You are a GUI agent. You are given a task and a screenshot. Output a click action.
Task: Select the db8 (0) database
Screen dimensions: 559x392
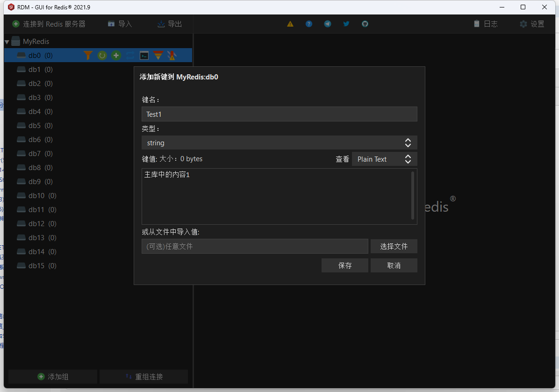tap(40, 167)
